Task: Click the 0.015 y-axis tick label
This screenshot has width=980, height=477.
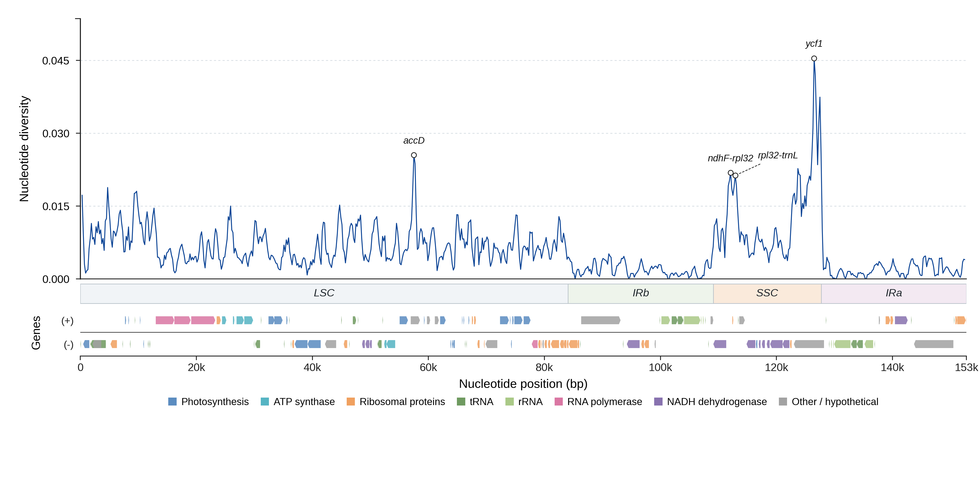Action: pos(56,206)
